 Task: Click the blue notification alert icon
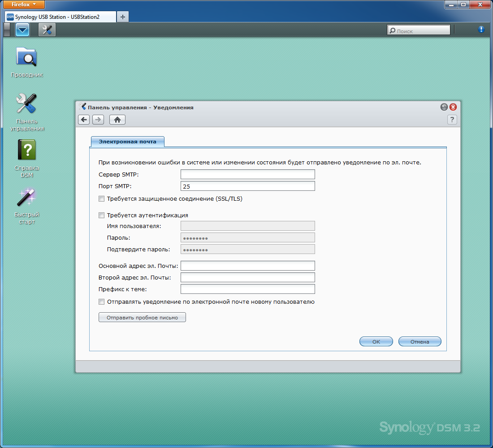click(x=481, y=29)
